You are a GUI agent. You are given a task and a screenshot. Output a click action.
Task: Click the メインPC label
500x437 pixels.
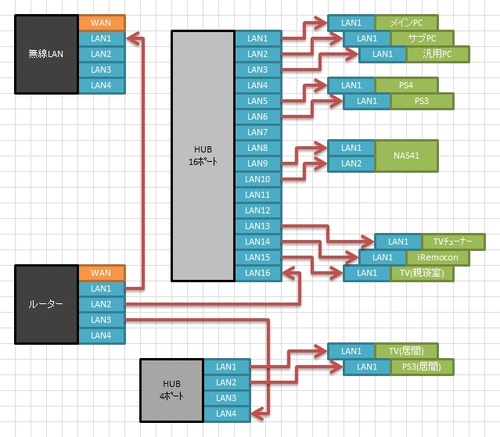(x=406, y=23)
